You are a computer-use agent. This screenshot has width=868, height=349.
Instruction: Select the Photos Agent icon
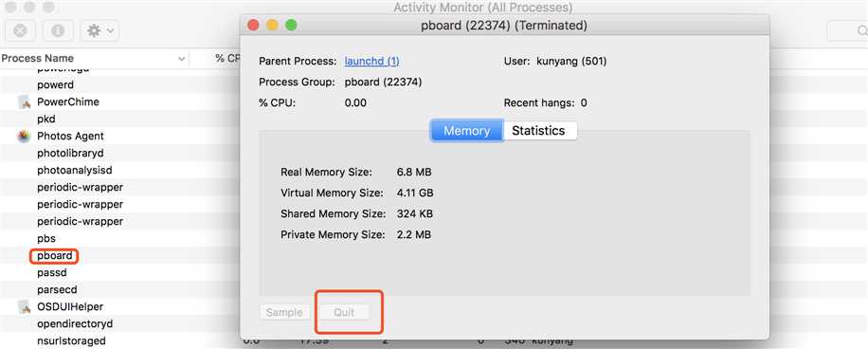24,137
